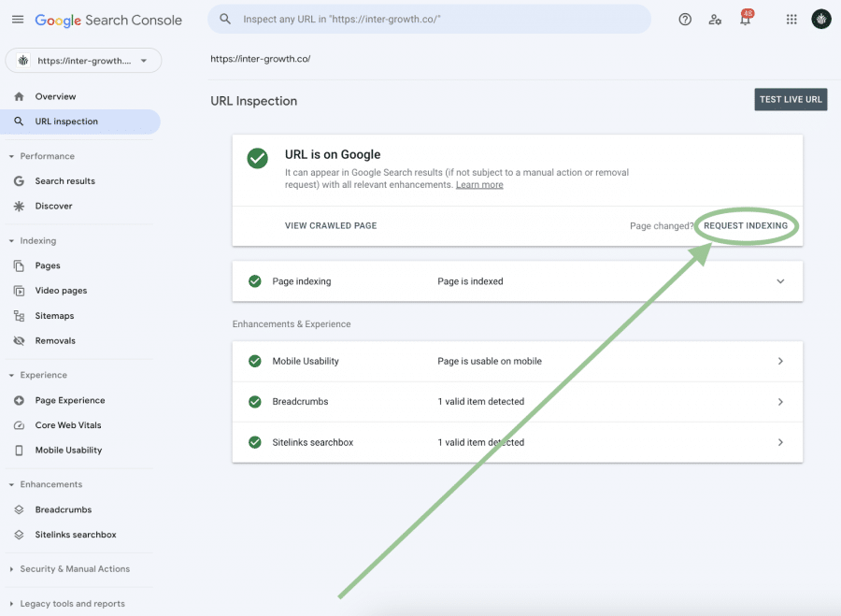
Task: Open Breadcrumbs row details arrow
Action: click(780, 402)
